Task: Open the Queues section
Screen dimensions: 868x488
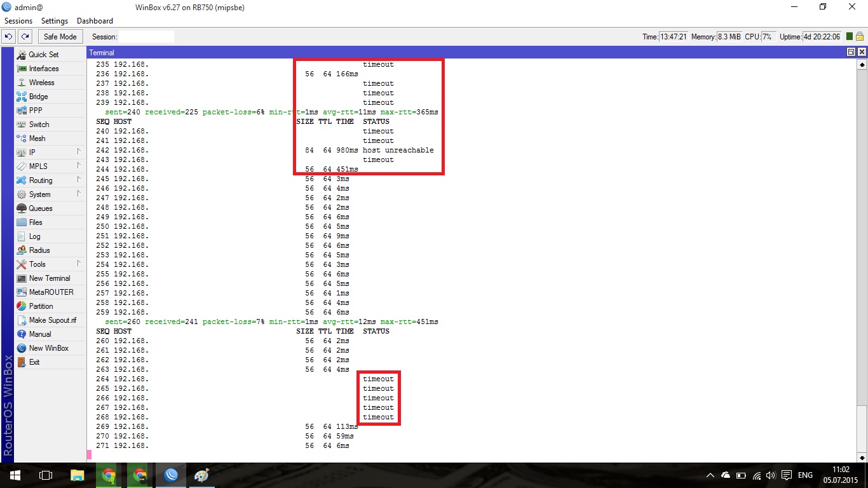Action: [40, 208]
